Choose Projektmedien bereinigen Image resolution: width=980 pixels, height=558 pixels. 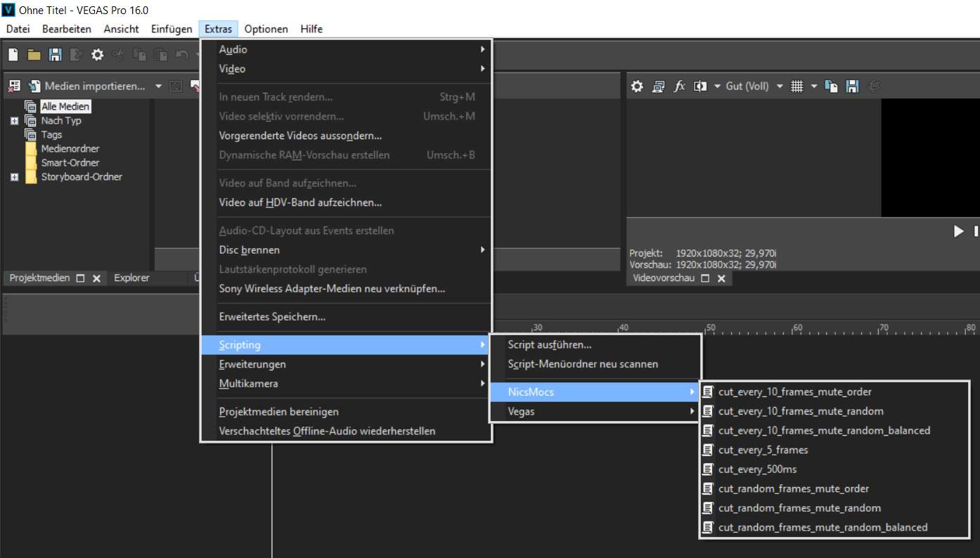347,412
